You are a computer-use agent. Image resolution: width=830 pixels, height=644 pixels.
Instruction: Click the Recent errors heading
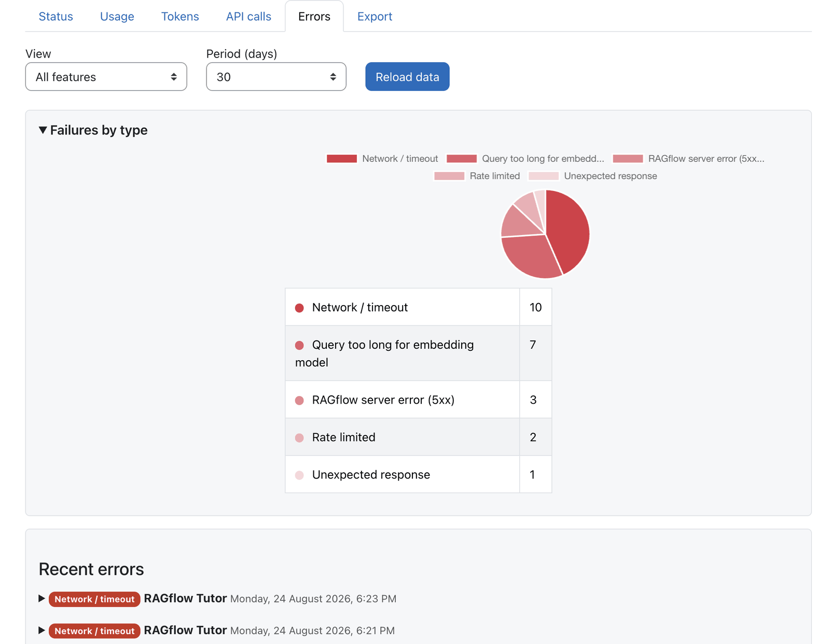coord(91,569)
